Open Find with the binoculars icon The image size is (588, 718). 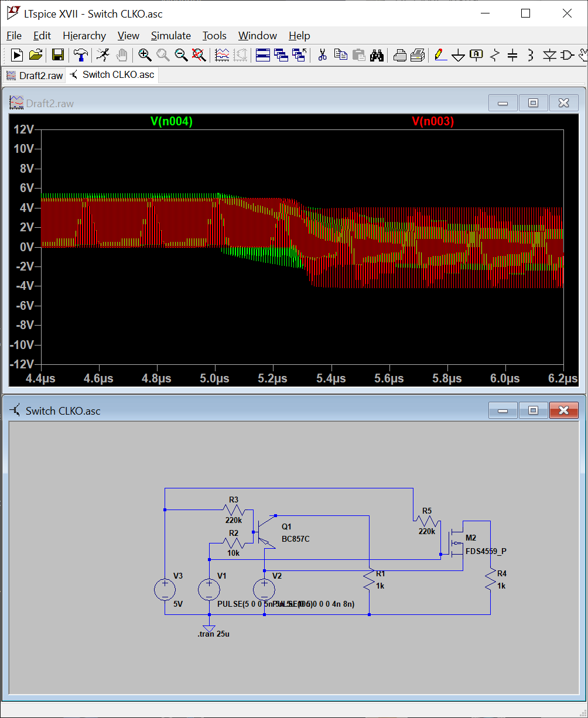[377, 55]
